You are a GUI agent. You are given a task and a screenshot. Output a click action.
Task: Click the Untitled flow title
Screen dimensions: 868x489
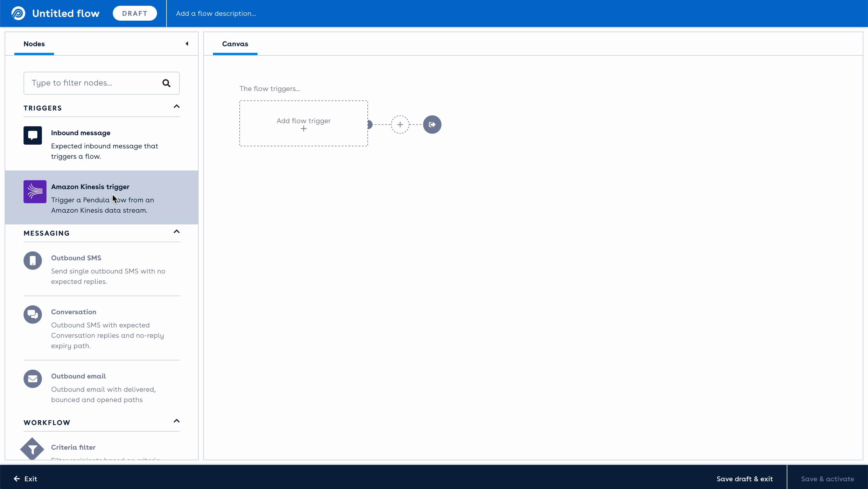pyautogui.click(x=66, y=13)
